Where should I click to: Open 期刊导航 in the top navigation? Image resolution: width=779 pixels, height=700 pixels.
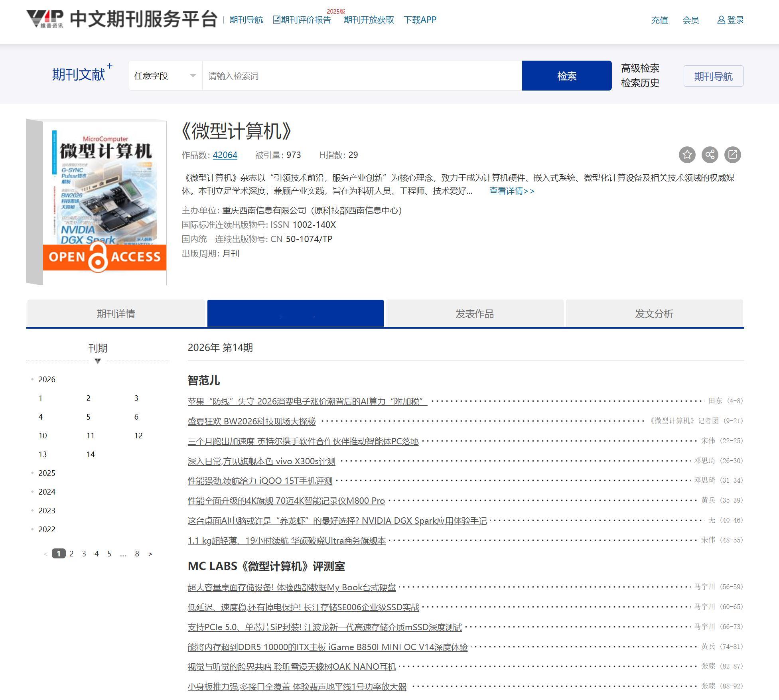[246, 20]
